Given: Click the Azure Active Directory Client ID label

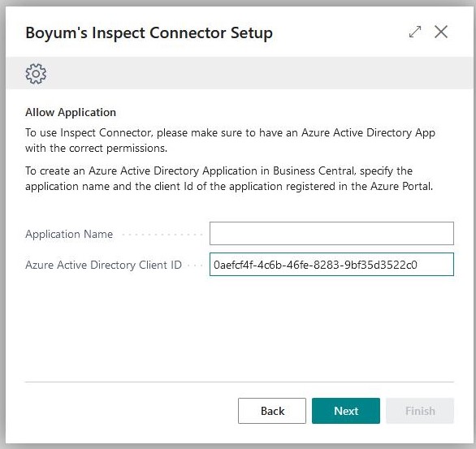Looking at the screenshot, I should coord(103,265).
